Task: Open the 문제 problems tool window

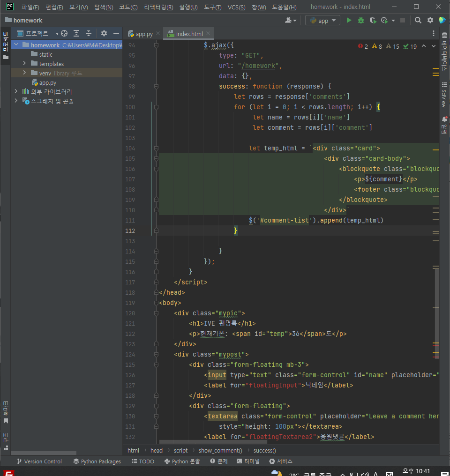Action: (218, 461)
